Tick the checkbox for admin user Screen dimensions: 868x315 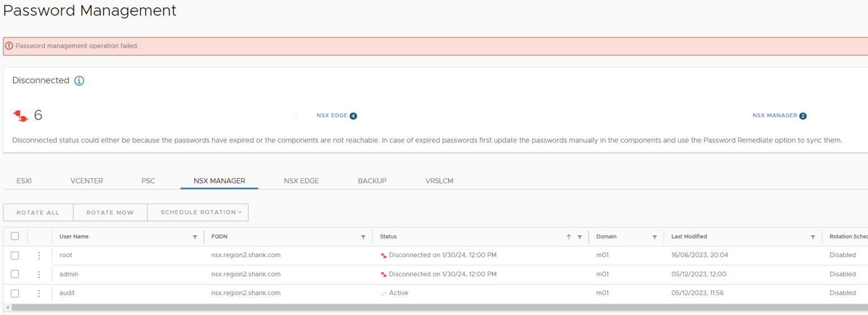[x=15, y=274]
